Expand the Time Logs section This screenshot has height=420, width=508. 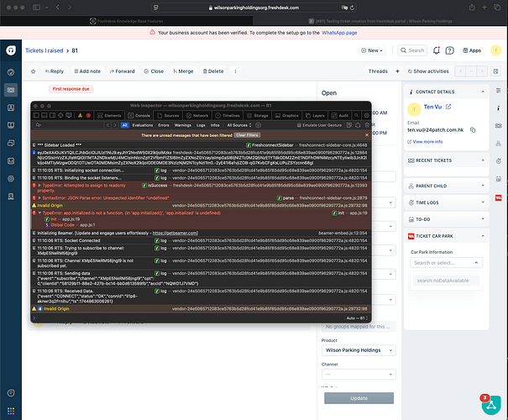click(x=483, y=202)
